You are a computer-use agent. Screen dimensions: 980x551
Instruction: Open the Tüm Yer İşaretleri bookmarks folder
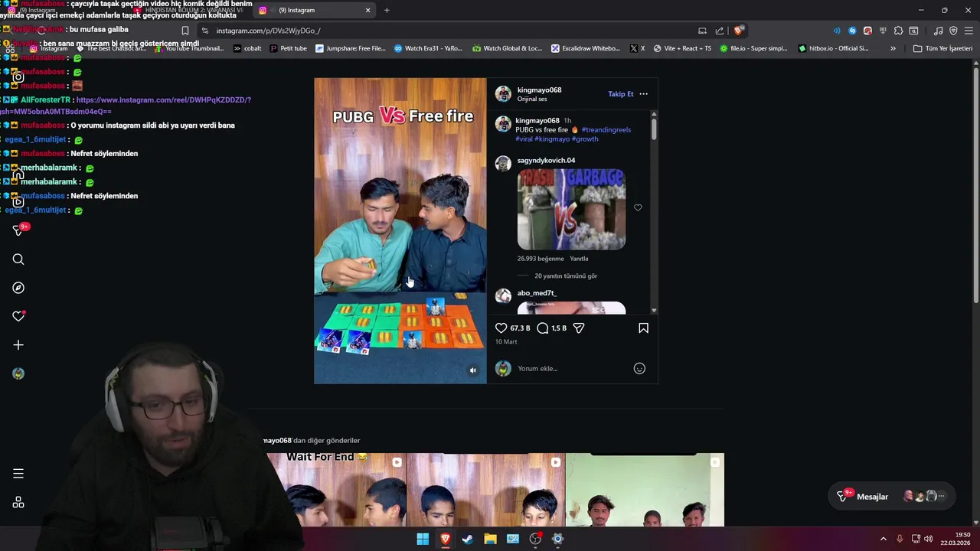942,48
